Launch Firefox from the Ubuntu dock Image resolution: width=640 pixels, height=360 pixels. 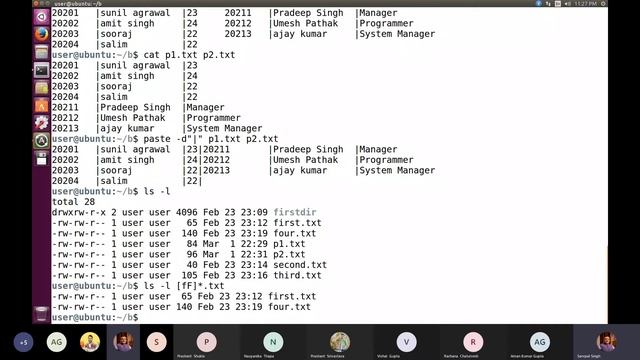tap(41, 35)
